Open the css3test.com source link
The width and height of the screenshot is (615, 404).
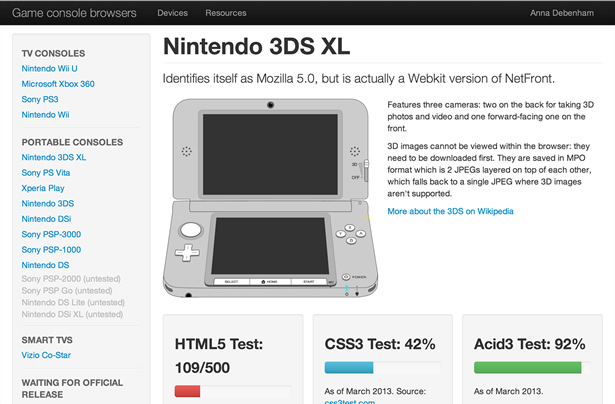pos(350,401)
